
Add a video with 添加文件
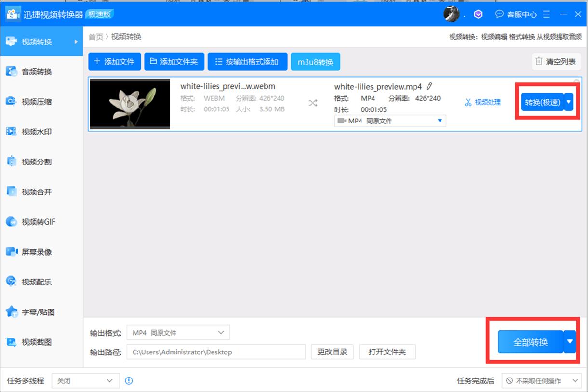point(114,61)
